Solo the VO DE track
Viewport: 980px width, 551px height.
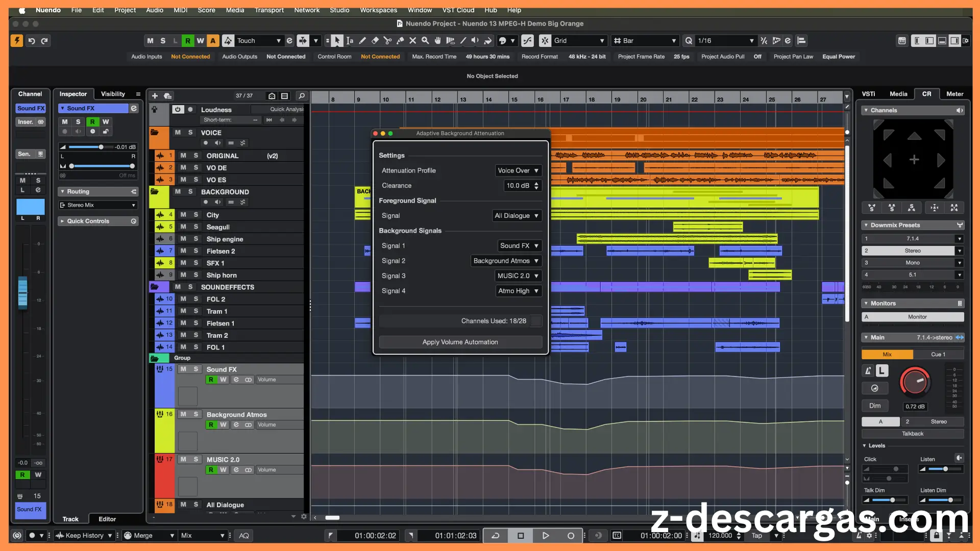(x=196, y=168)
